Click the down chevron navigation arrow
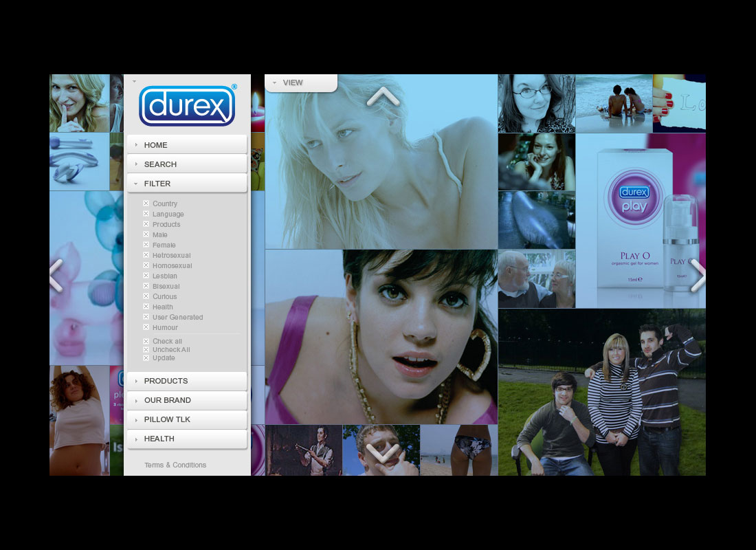The image size is (756, 550). click(x=383, y=452)
